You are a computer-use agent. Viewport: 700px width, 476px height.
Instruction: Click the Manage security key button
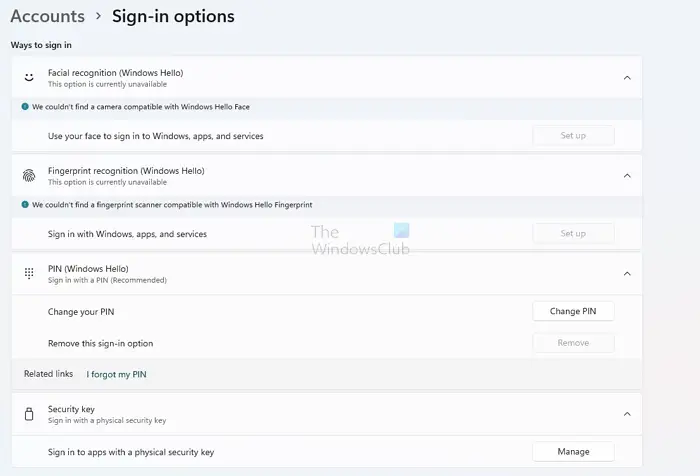(573, 452)
